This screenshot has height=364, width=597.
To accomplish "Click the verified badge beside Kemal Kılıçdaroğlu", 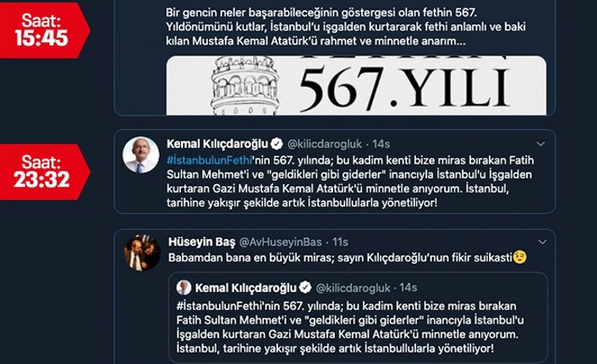I will tap(277, 144).
